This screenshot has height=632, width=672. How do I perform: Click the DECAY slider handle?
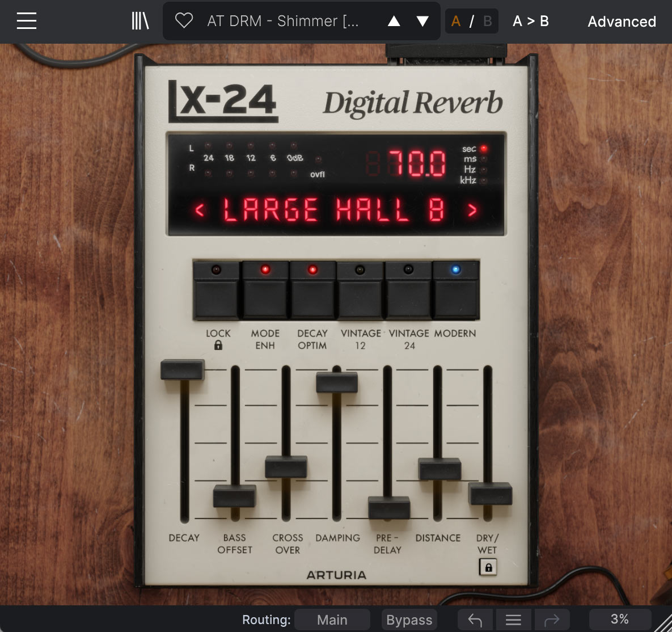[x=183, y=369]
